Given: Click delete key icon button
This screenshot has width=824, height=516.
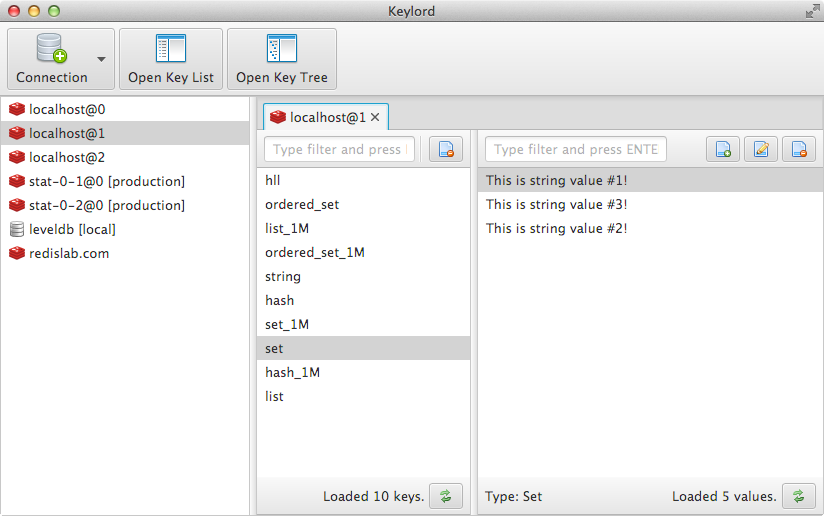Looking at the screenshot, I should click(446, 149).
